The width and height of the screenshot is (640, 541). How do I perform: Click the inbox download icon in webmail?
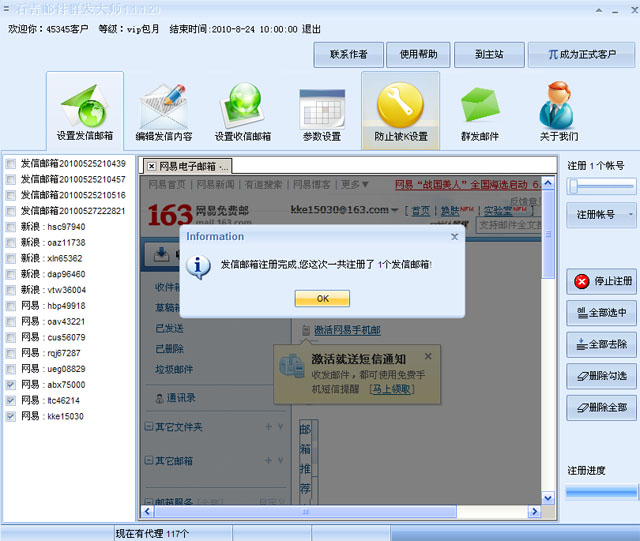click(162, 254)
